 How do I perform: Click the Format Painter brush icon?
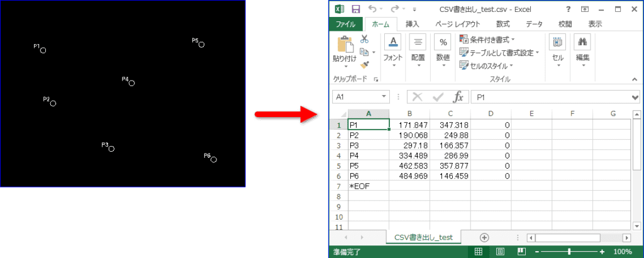point(364,65)
